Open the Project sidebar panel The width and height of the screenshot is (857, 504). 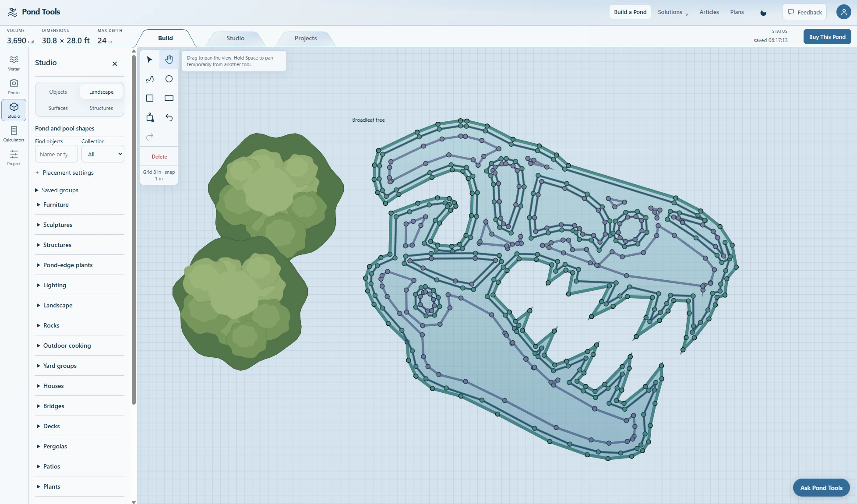click(x=14, y=157)
